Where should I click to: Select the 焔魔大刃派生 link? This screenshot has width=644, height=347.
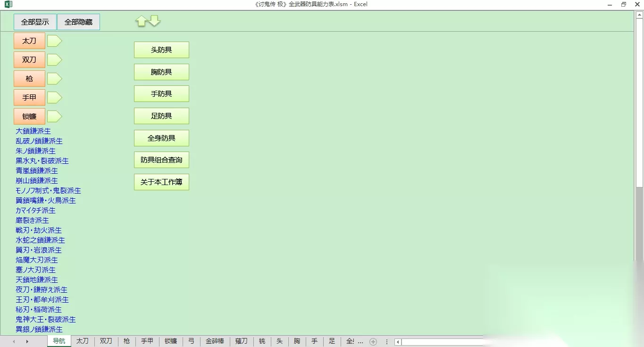point(37,260)
